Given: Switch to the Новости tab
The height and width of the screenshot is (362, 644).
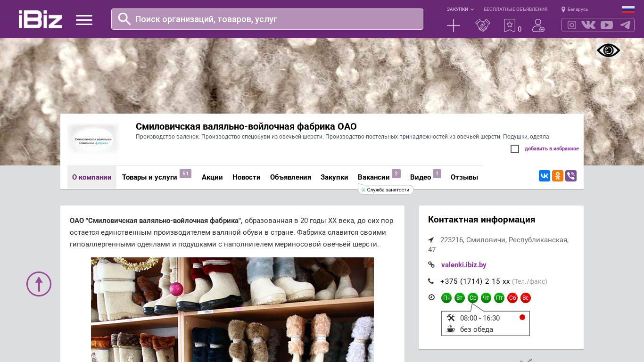Looking at the screenshot, I should coord(247,177).
